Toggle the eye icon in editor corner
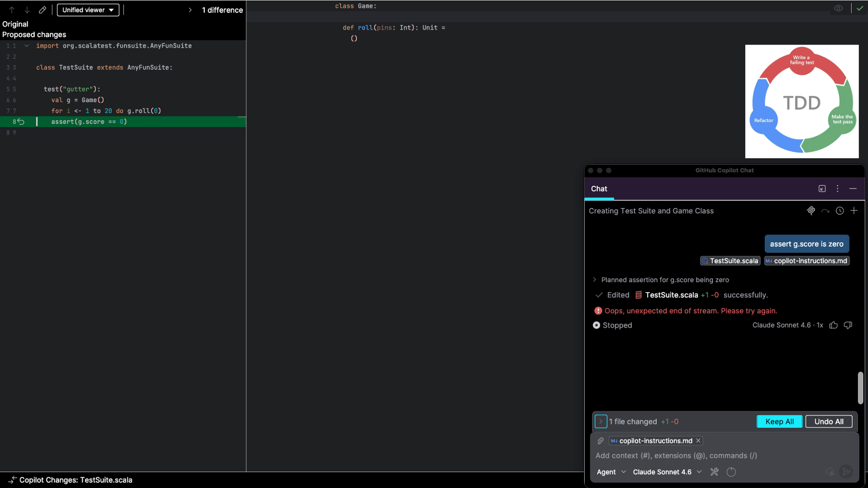The height and width of the screenshot is (488, 868). [x=838, y=8]
